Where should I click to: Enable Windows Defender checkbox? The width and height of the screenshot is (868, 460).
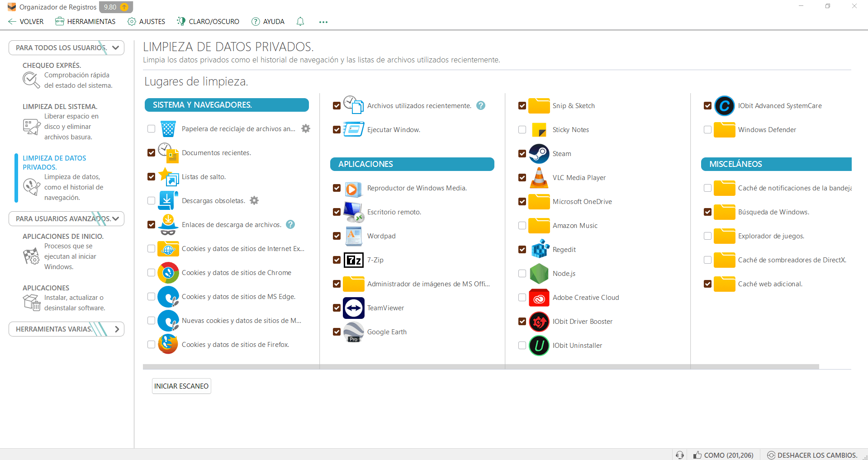pos(707,130)
